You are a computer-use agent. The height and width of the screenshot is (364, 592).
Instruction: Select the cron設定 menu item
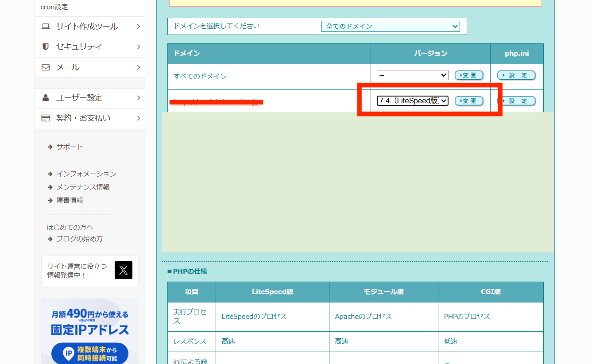[x=54, y=7]
